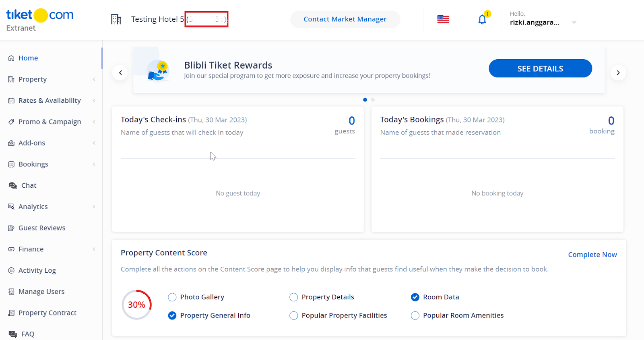Select the second banner pagination dot

(x=373, y=100)
